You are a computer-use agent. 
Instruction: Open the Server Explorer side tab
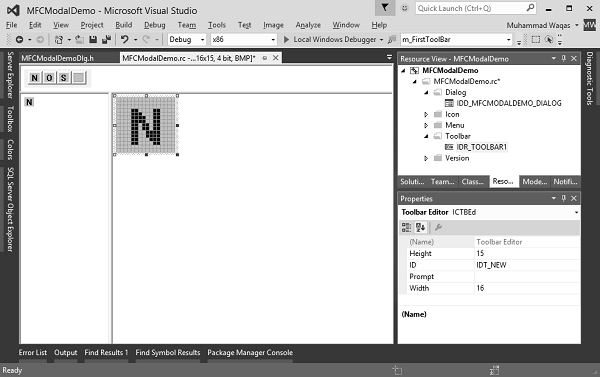[10, 75]
